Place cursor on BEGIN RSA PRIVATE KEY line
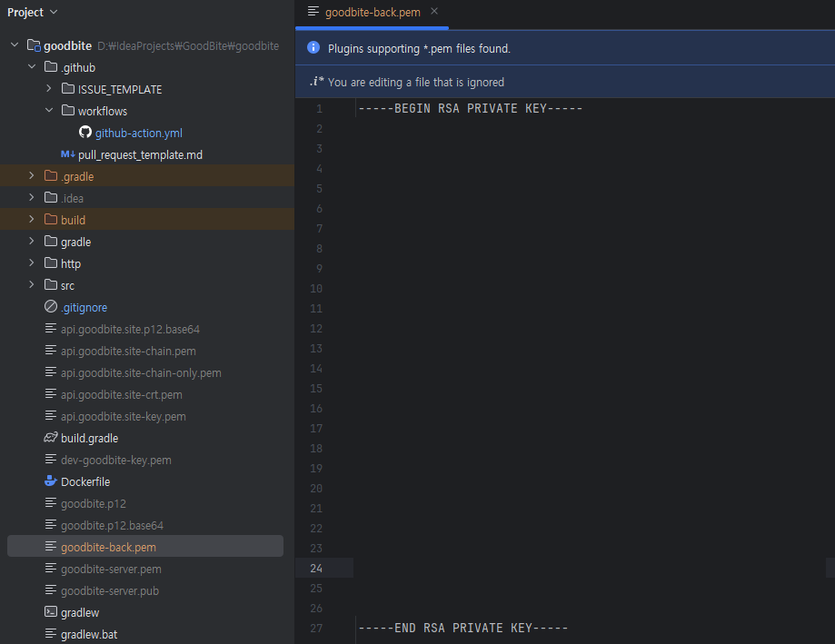This screenshot has height=644, width=835. coord(471,109)
